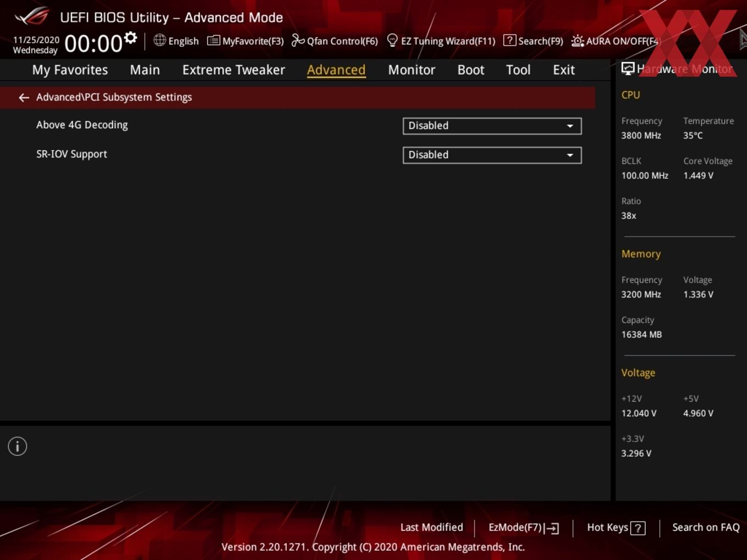Click the AURA ON/OFF light icon
This screenshot has width=747, height=560.
pyautogui.click(x=577, y=41)
